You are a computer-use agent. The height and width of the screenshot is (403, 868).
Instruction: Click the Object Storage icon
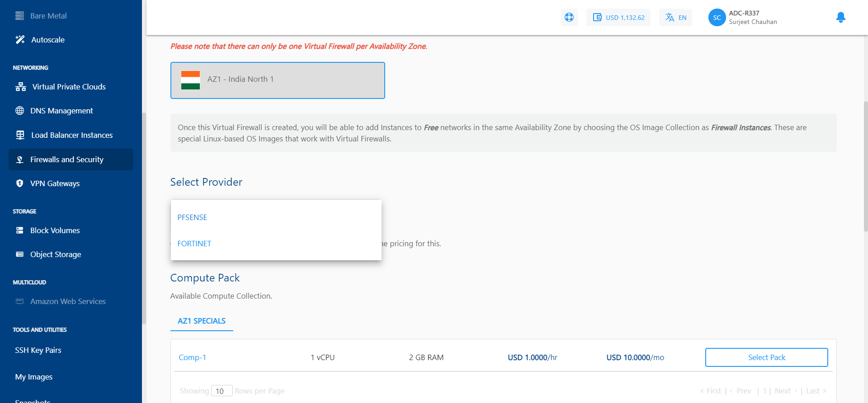click(x=20, y=254)
